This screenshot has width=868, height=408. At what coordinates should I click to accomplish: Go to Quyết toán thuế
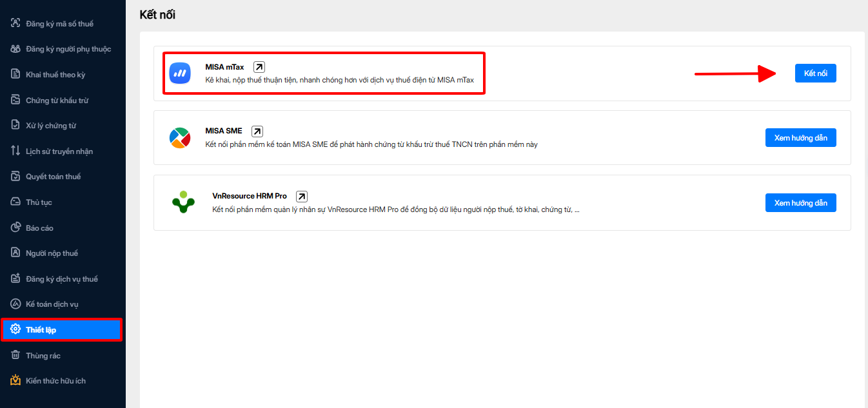click(63, 176)
